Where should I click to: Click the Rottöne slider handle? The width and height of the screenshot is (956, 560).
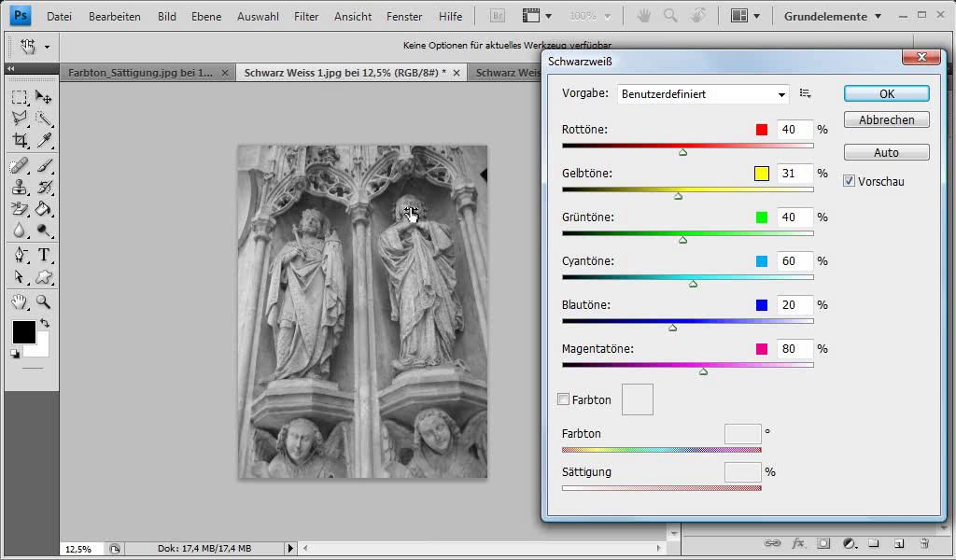coord(682,152)
